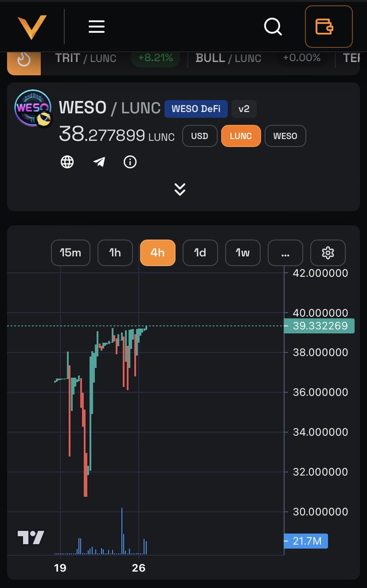Show price in LUNC
This screenshot has height=588, width=367.
pyautogui.click(x=241, y=136)
